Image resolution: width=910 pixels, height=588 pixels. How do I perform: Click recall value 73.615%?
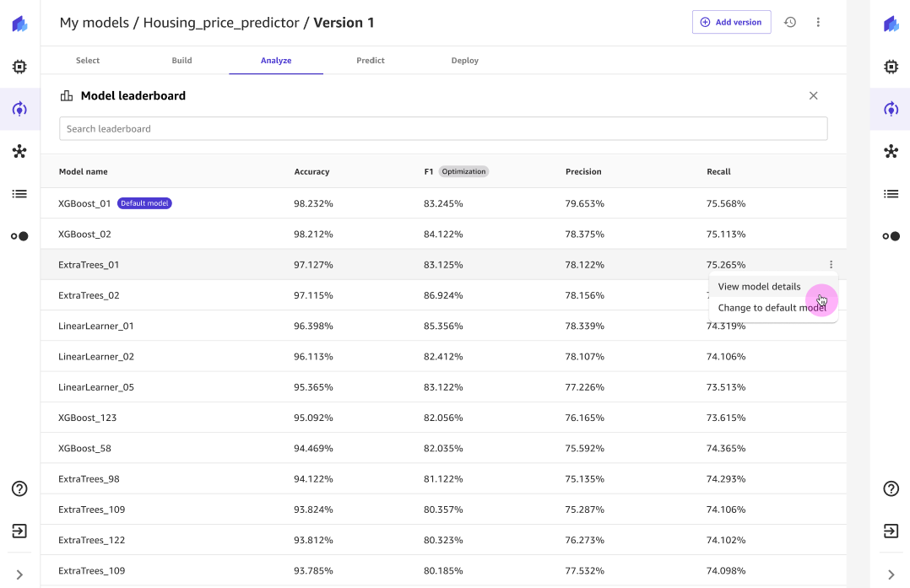726,418
